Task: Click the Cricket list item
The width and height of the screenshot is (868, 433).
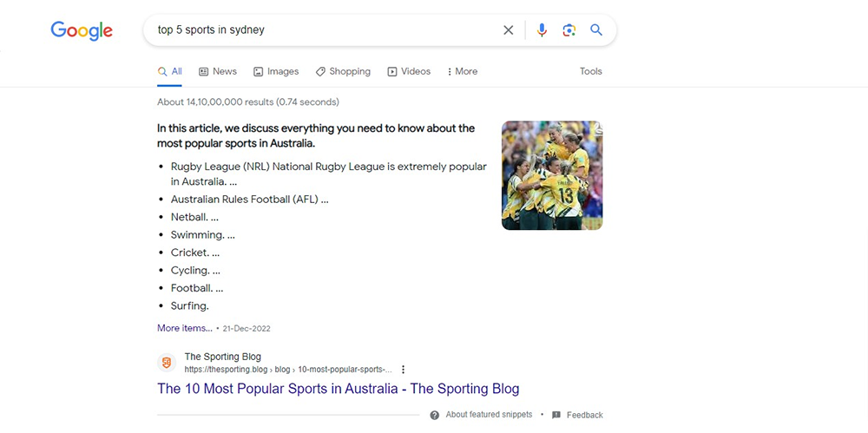Action: point(194,253)
